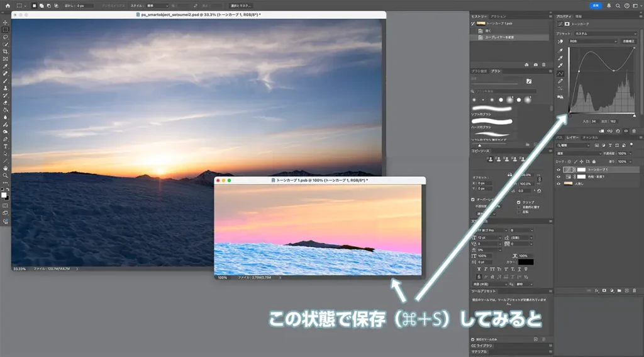
Task: Switch to the パス tab
Action: [x=559, y=137]
